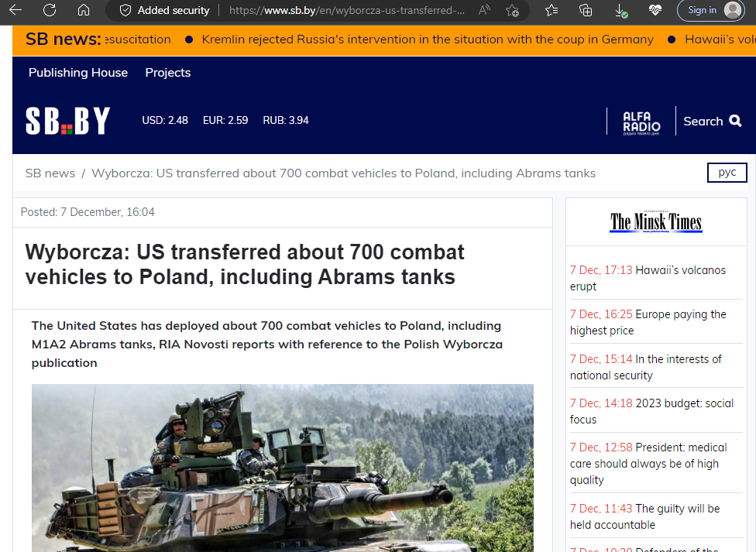Switch the site language to рус

click(727, 173)
